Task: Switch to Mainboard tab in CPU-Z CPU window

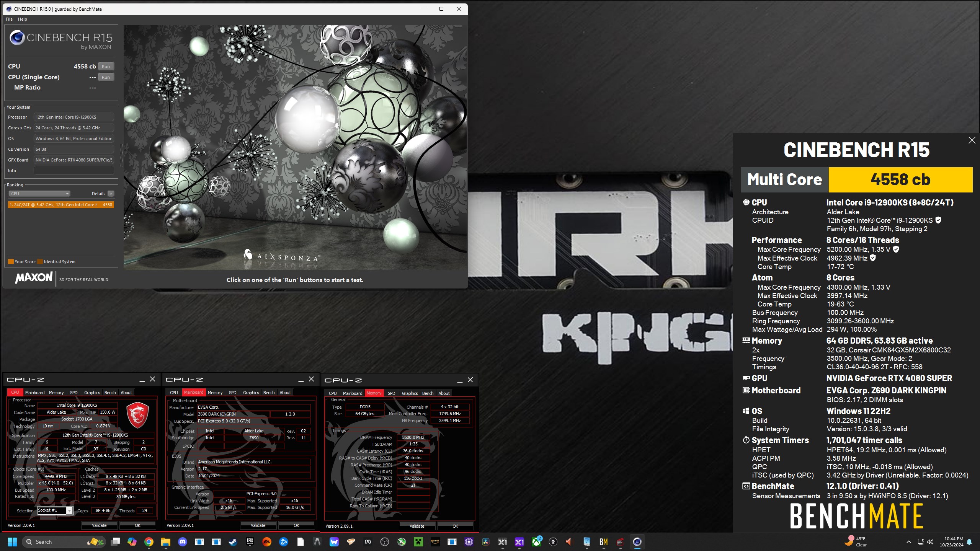Action: 35,393
